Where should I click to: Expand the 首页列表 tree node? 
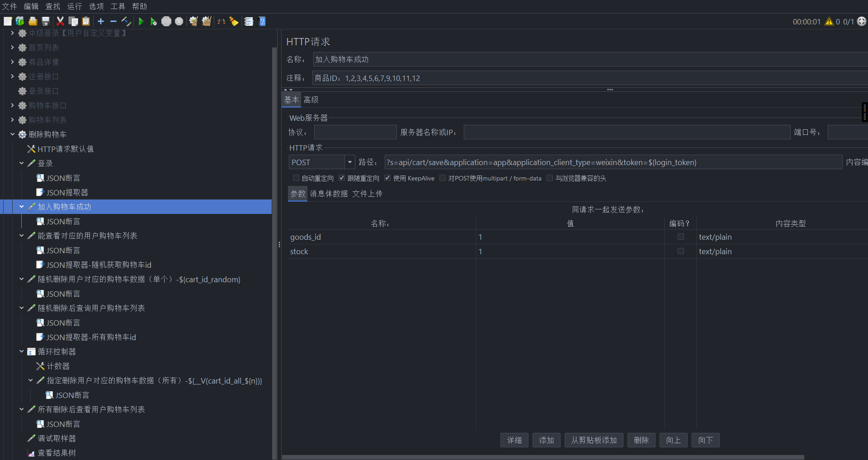(x=12, y=47)
